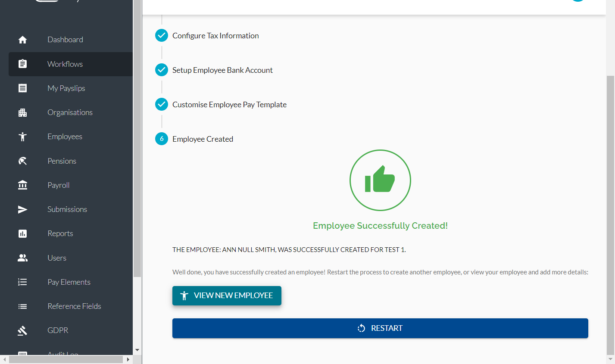The height and width of the screenshot is (364, 615).
Task: Click the Reports chart icon
Action: point(22,233)
